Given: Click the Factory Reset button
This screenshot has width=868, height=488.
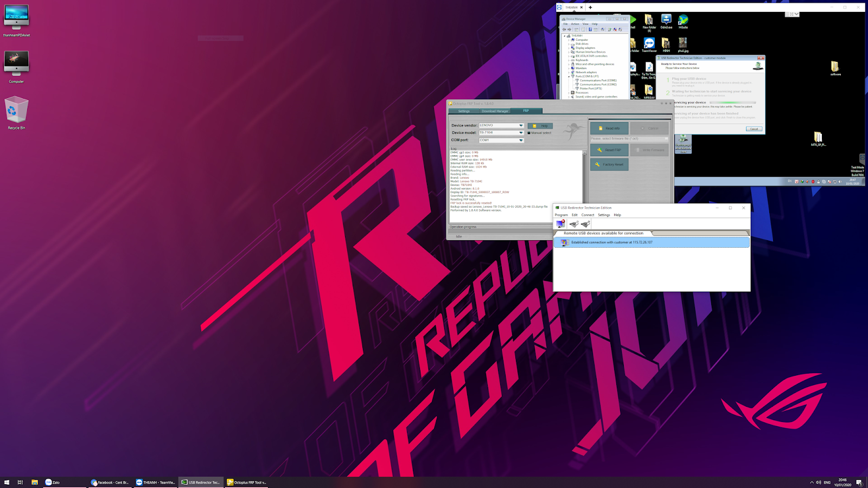Looking at the screenshot, I should click(x=609, y=164).
